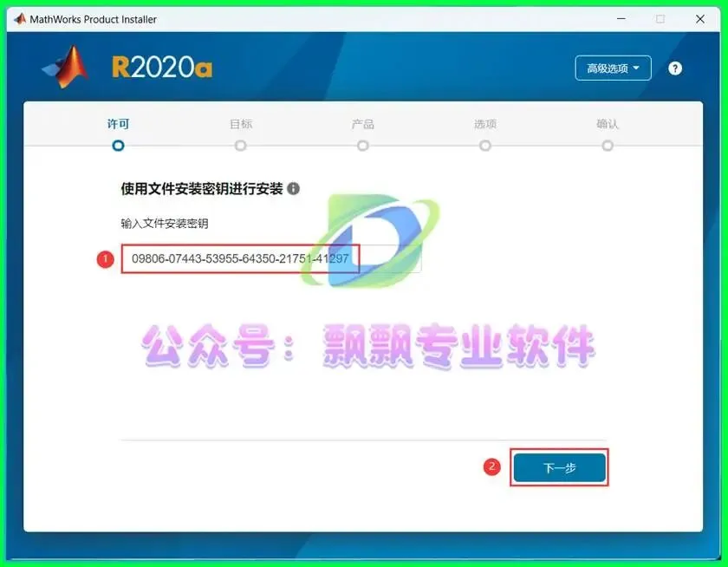The height and width of the screenshot is (567, 728).
Task: Click the file installation key input field
Action: 271,258
